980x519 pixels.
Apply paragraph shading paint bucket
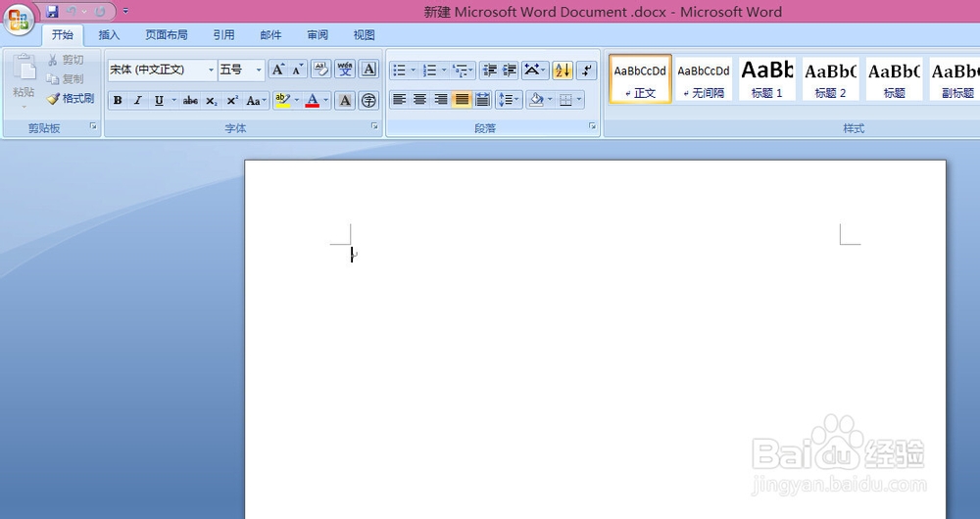pos(536,99)
